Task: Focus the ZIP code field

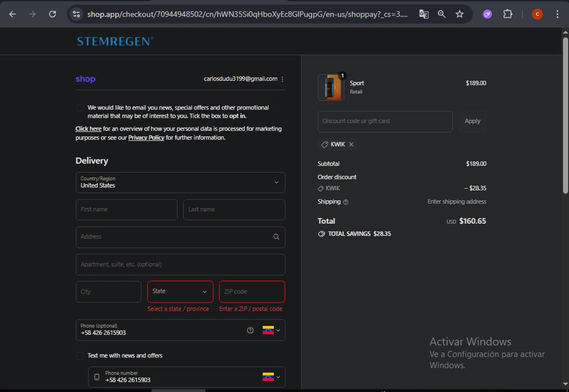Action: click(252, 292)
